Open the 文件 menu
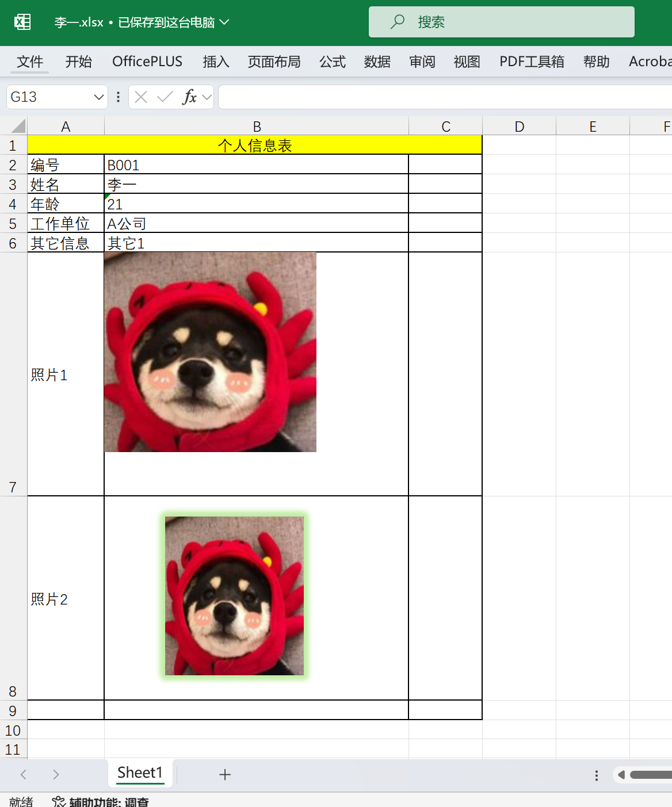Viewport: 672px width, 807px height. pyautogui.click(x=29, y=62)
